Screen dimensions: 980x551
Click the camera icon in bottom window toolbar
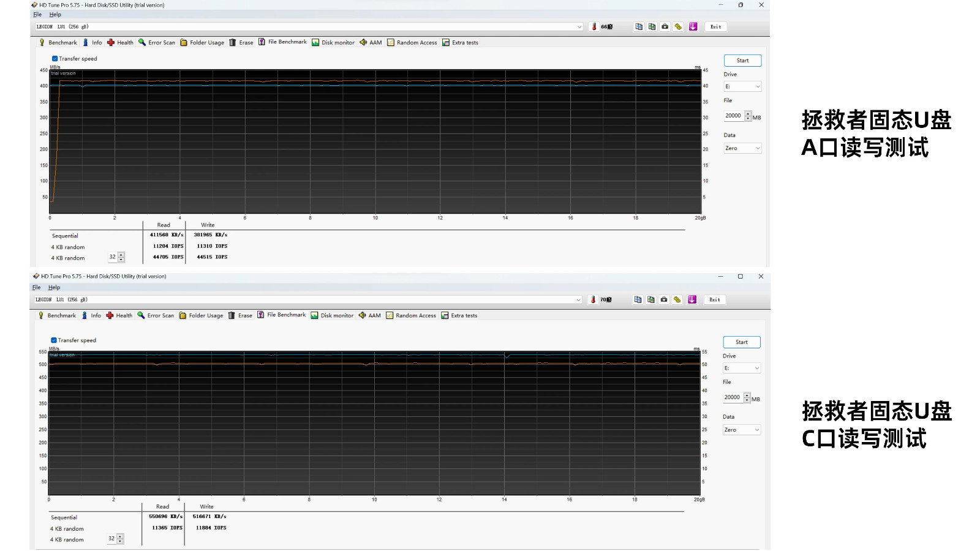click(664, 299)
